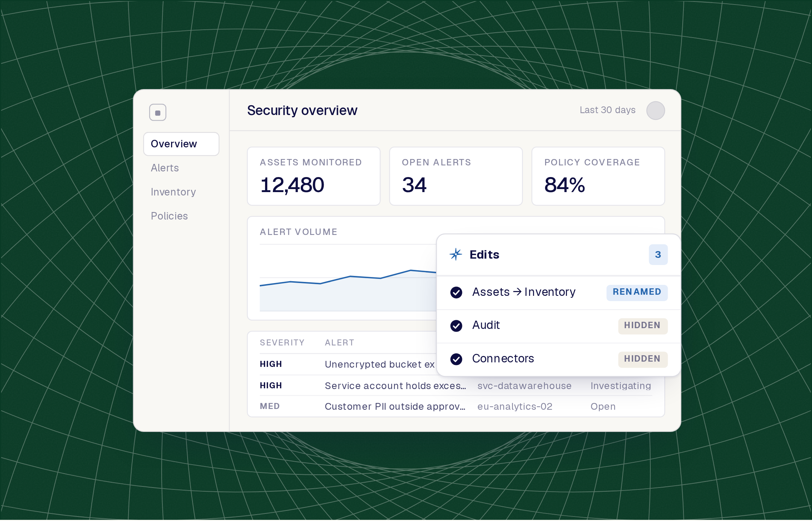
Task: Click the 34 open alerts value
Action: [x=414, y=185]
